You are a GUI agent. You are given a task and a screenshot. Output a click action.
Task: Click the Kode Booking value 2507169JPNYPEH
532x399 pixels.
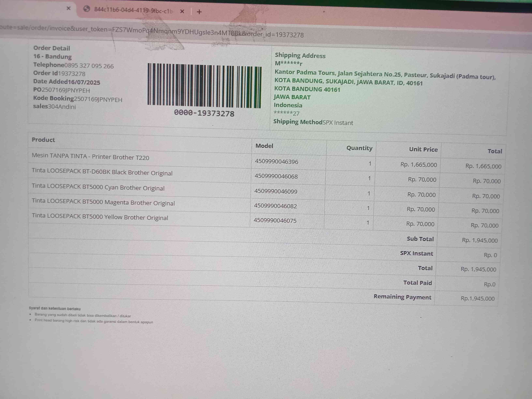[x=98, y=99]
